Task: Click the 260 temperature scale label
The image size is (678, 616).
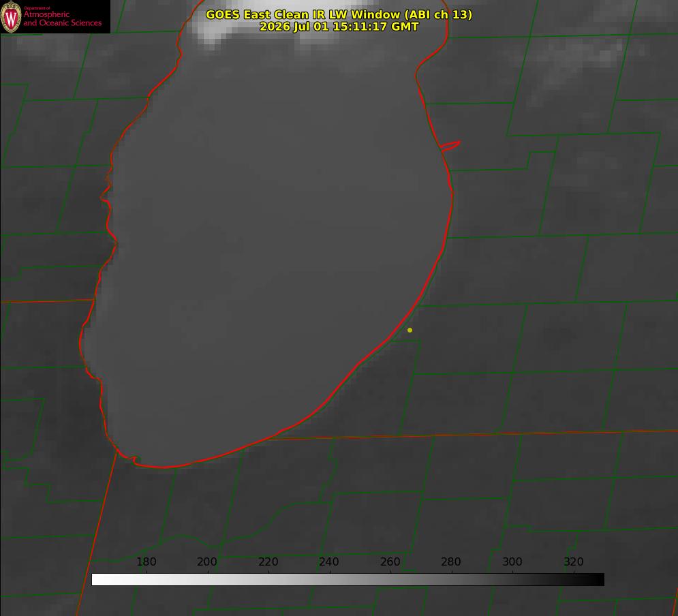Action: click(390, 561)
